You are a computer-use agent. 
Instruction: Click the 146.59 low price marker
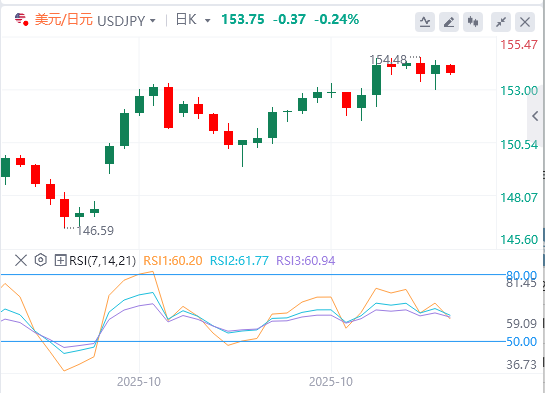tap(95, 231)
